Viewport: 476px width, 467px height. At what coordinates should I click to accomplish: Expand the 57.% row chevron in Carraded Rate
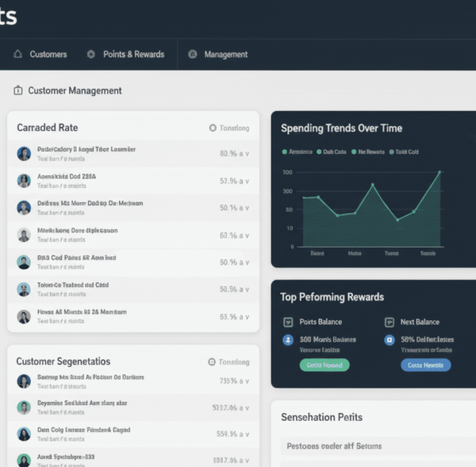click(247, 181)
